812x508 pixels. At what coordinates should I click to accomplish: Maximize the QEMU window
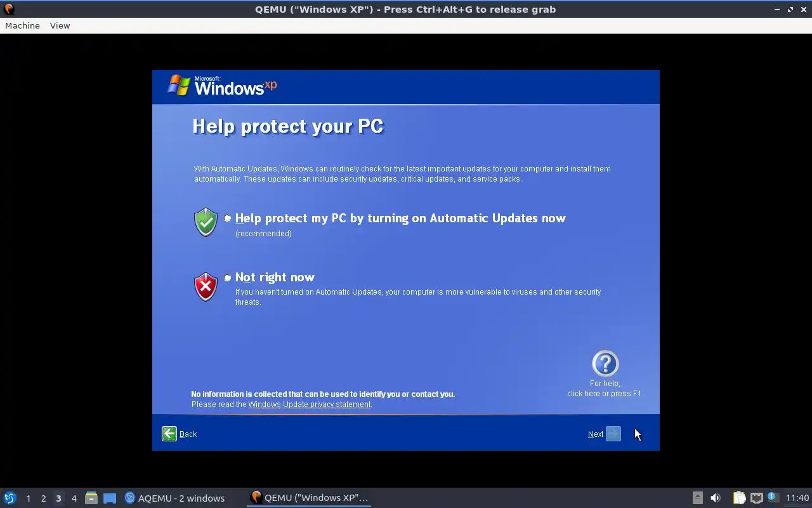(x=790, y=10)
